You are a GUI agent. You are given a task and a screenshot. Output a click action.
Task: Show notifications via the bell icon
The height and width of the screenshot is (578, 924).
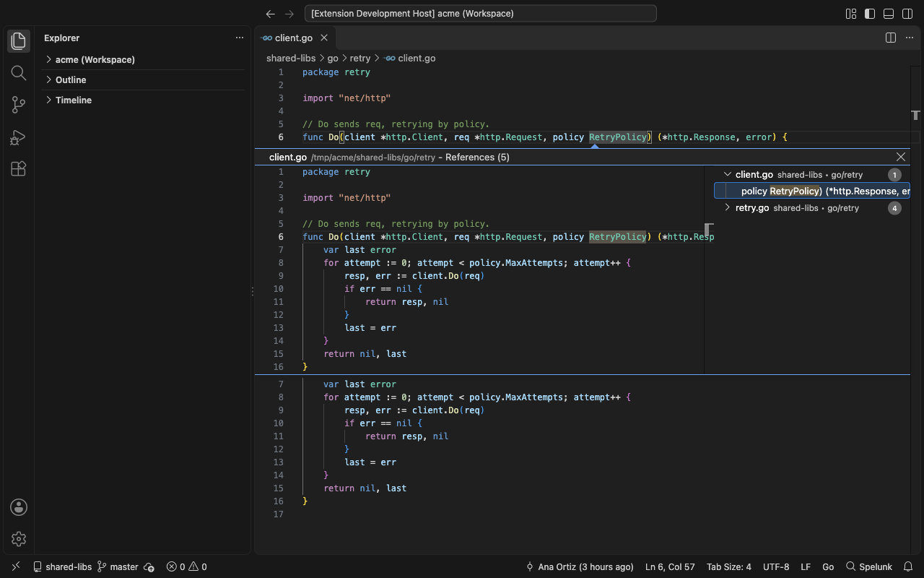(x=909, y=566)
